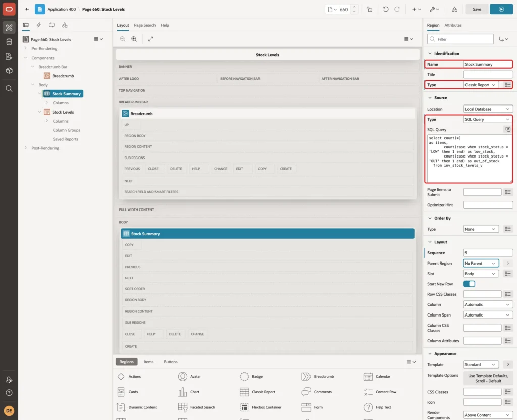Viewport: 517px width, 420px height.
Task: Open the Parent Region dropdown
Action: click(481, 264)
